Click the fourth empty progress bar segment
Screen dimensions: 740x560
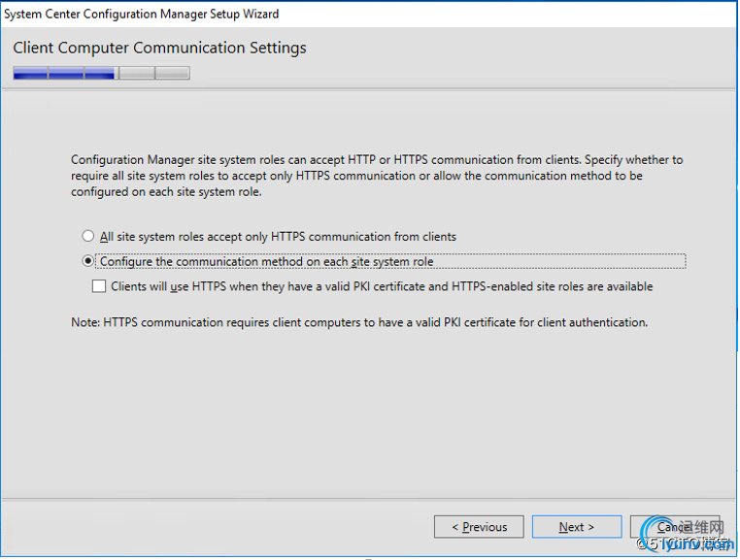click(x=137, y=73)
